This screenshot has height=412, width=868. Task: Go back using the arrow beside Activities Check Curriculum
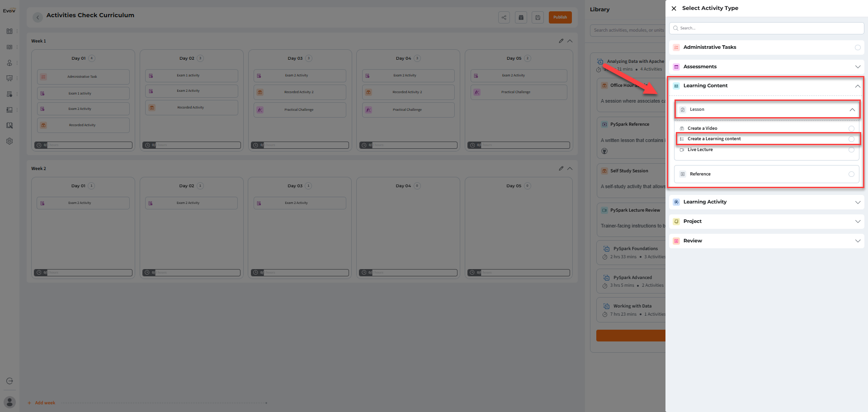[38, 18]
